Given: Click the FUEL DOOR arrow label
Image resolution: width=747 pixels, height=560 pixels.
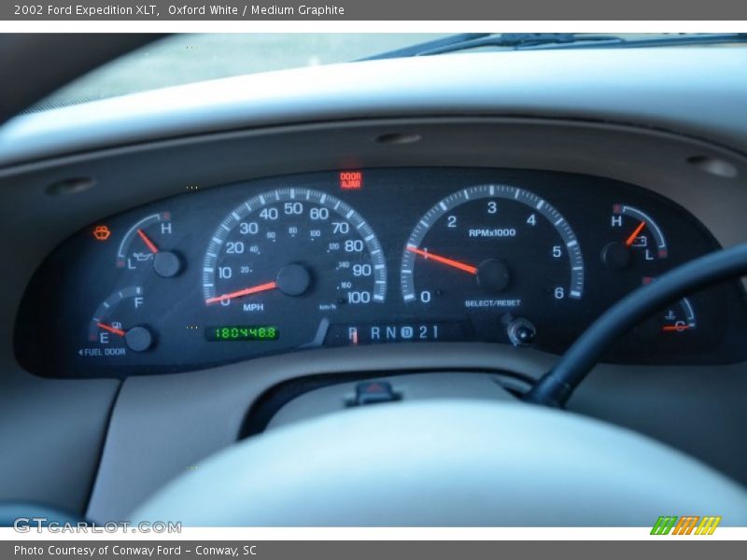Looking at the screenshot, I should 102,352.
